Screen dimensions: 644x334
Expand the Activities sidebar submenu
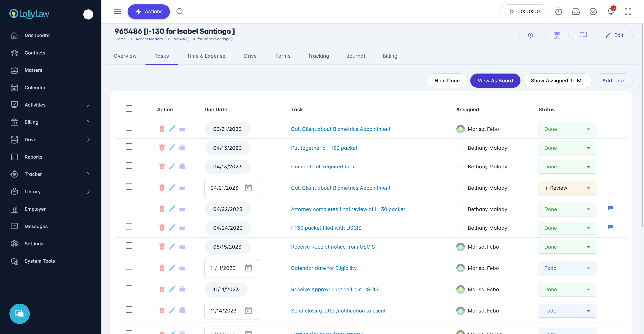pyautogui.click(x=88, y=105)
